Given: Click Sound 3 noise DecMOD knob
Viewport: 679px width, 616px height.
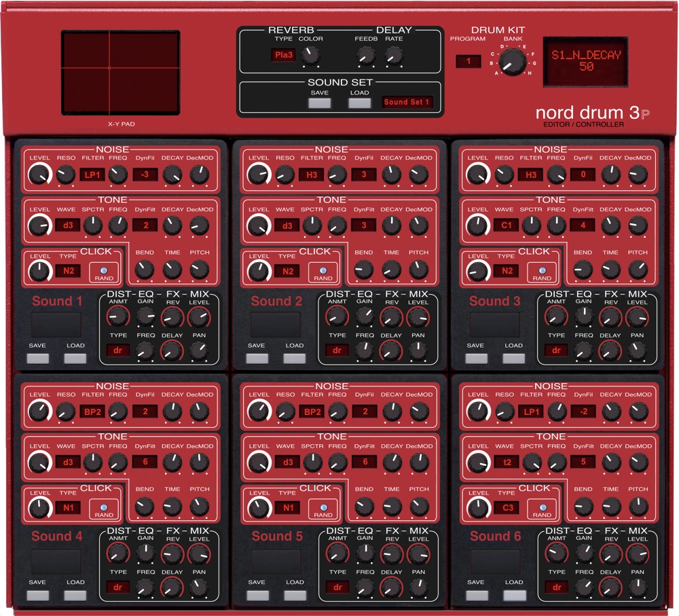Looking at the screenshot, I should [x=638, y=175].
